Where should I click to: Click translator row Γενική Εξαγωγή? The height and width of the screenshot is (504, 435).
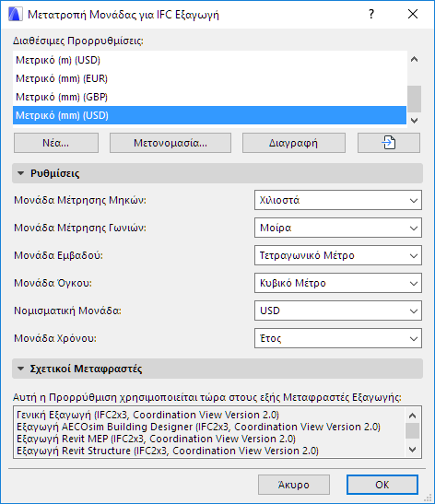(147, 415)
